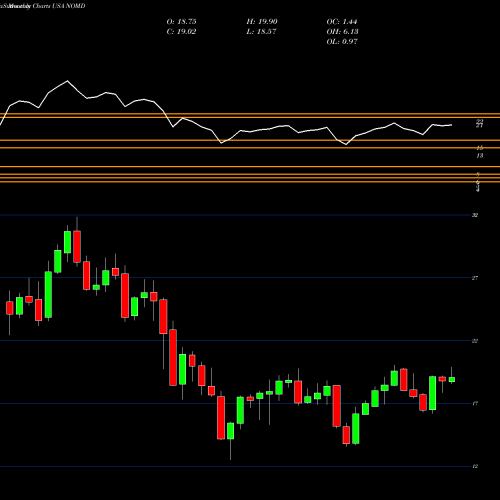Image resolution: width=500 pixels, height=500 pixels.
Task: Click the OH: 6.13 reading
Action: [x=342, y=32]
